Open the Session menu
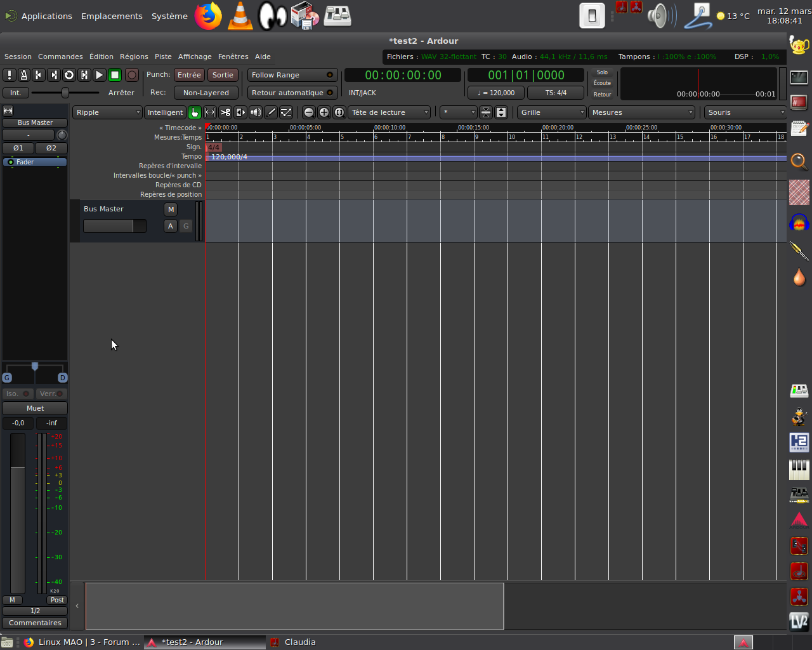The height and width of the screenshot is (650, 812). [18, 56]
